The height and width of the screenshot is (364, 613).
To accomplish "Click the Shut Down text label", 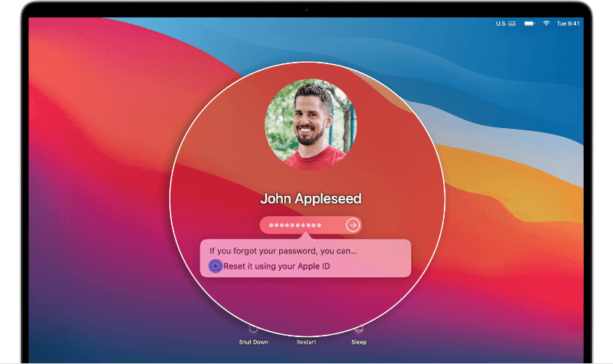I will [x=254, y=342].
